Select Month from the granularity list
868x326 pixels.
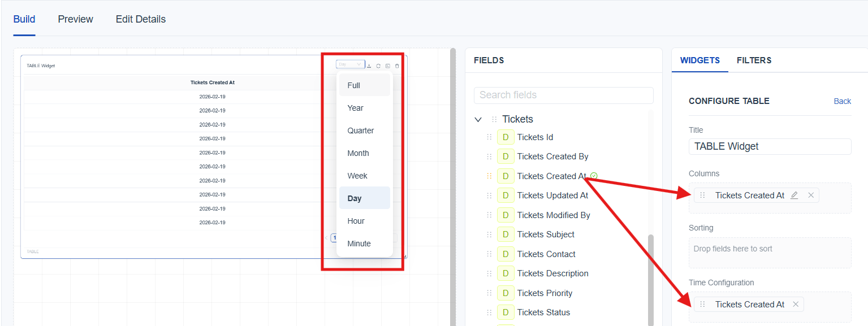(x=359, y=153)
